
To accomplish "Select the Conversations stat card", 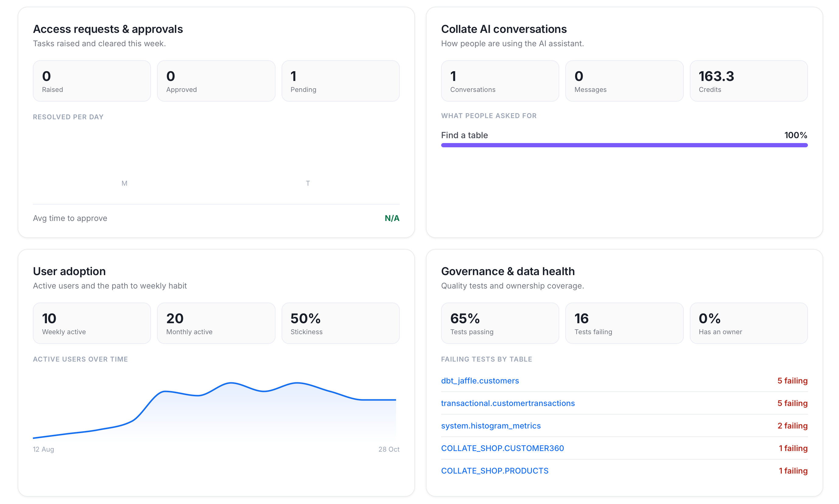I will (x=500, y=81).
